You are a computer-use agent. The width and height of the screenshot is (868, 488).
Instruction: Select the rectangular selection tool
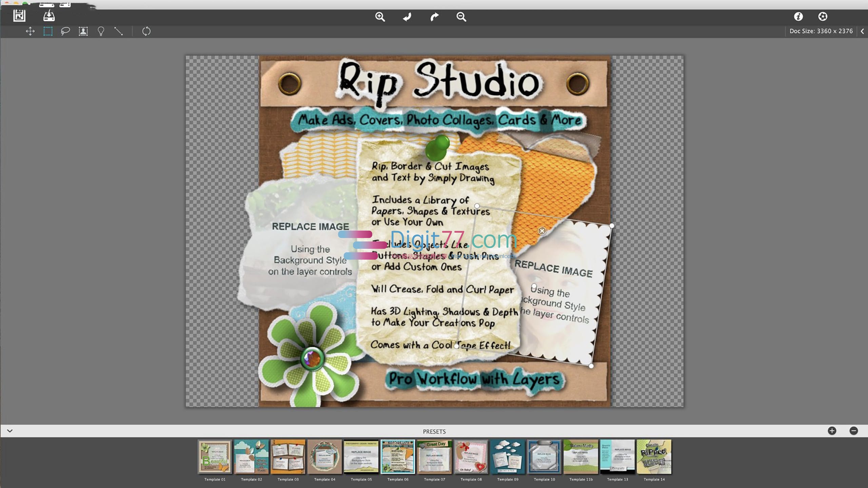click(x=47, y=31)
